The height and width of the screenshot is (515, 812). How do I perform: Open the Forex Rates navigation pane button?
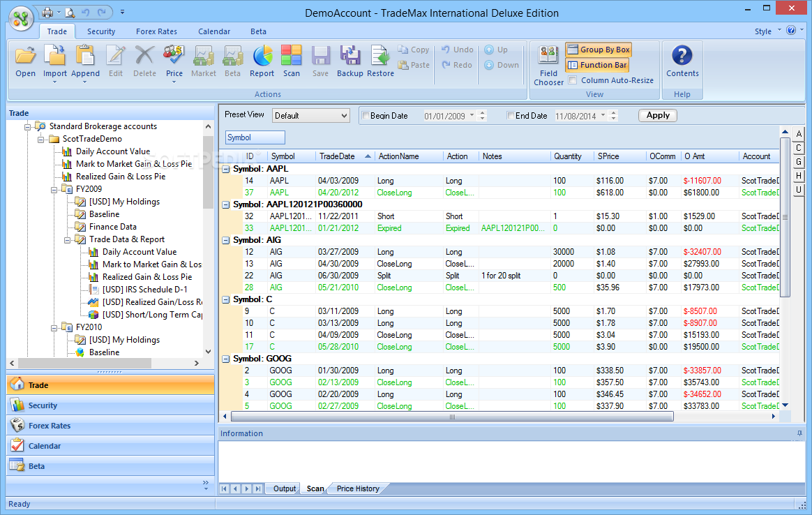click(110, 426)
